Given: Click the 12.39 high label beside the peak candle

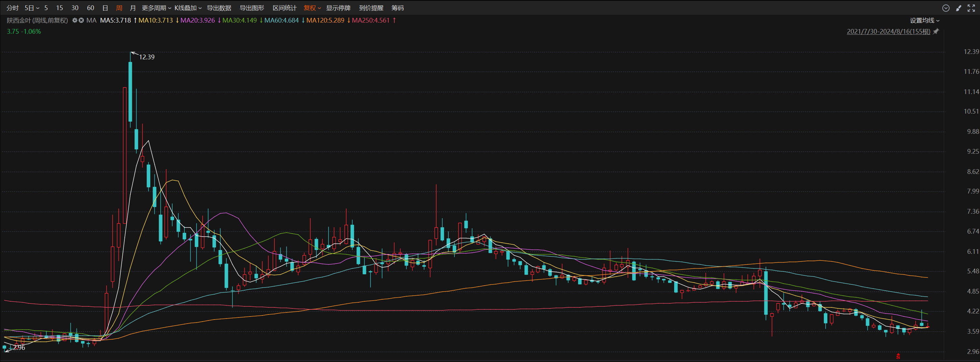Looking at the screenshot, I should click(x=147, y=57).
